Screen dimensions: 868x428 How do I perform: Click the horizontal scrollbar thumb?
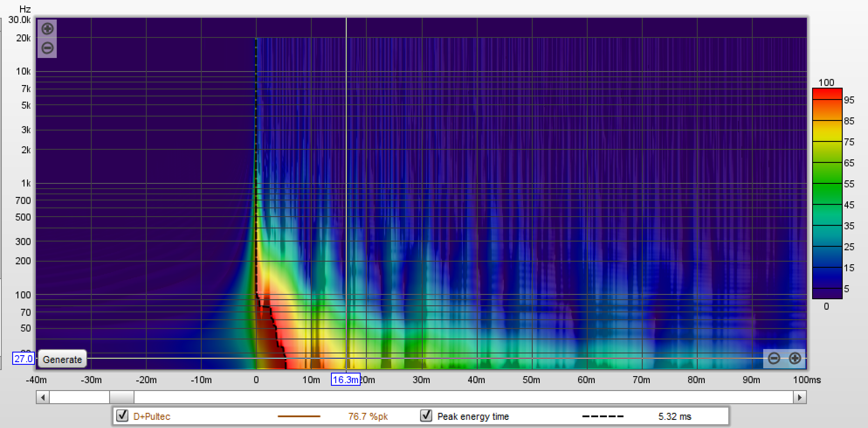122,397
